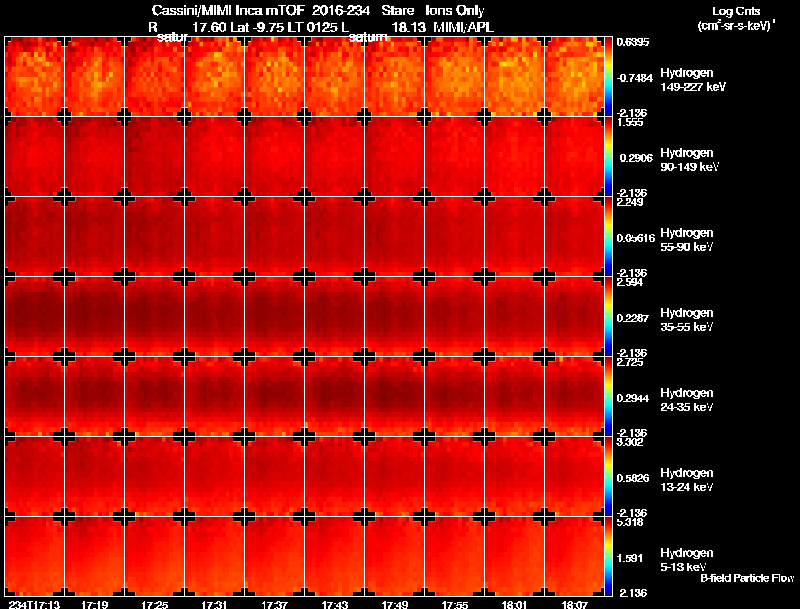Select the 35-55 keV image panel at 17:37

click(x=274, y=317)
